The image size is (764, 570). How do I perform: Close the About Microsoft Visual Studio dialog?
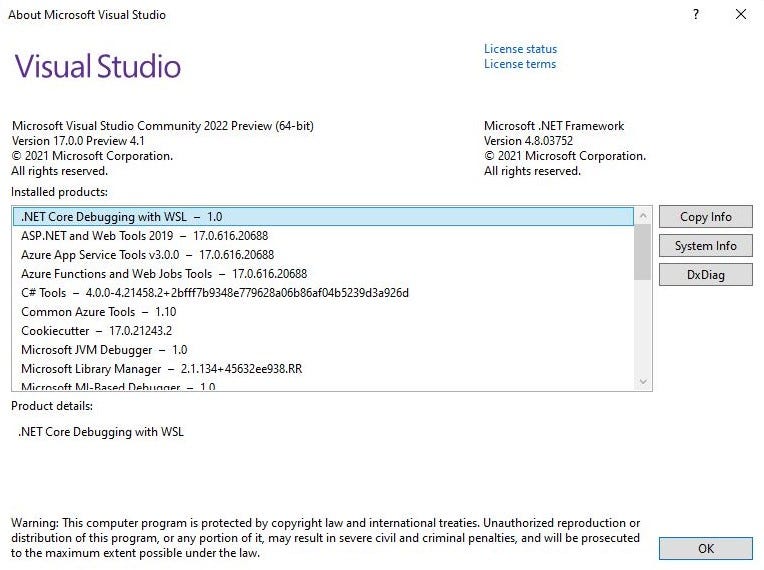(741, 15)
